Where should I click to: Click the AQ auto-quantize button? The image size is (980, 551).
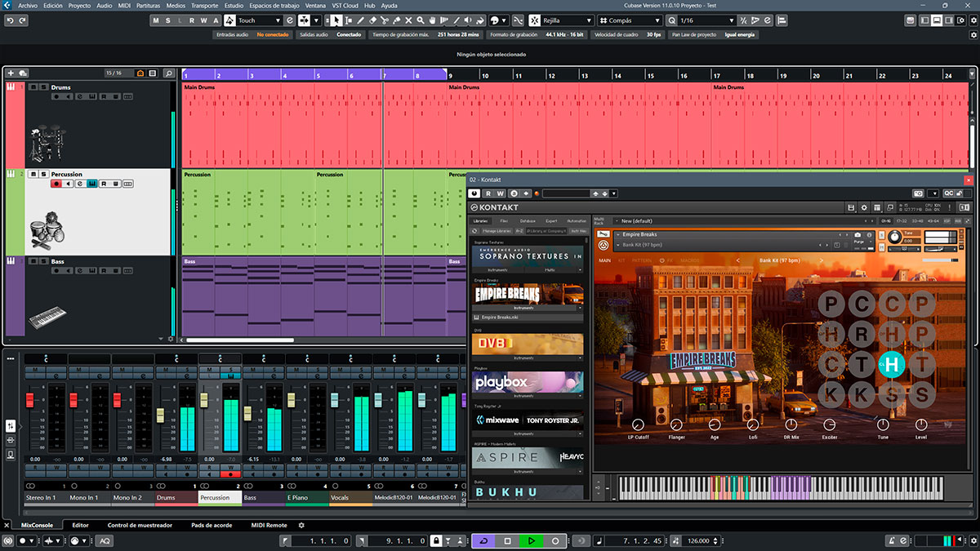(x=106, y=540)
